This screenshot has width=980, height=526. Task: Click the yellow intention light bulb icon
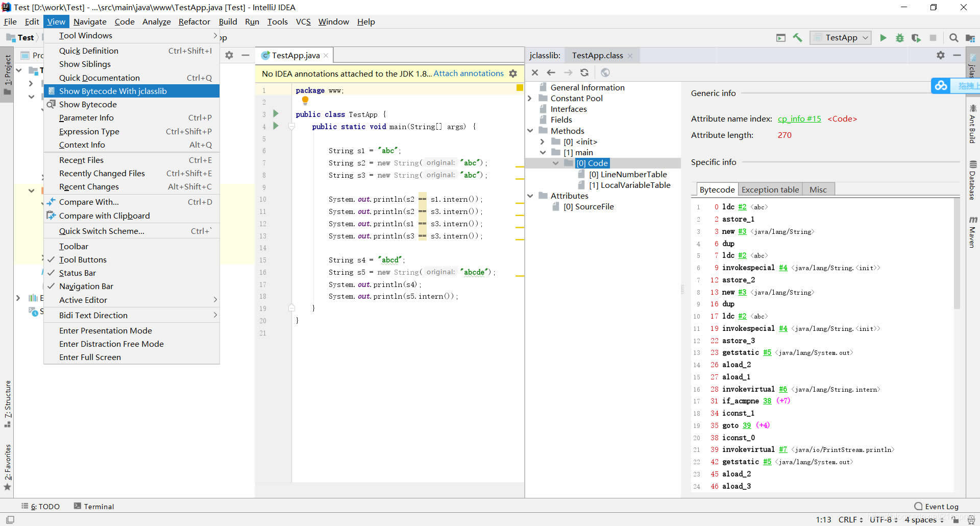305,101
